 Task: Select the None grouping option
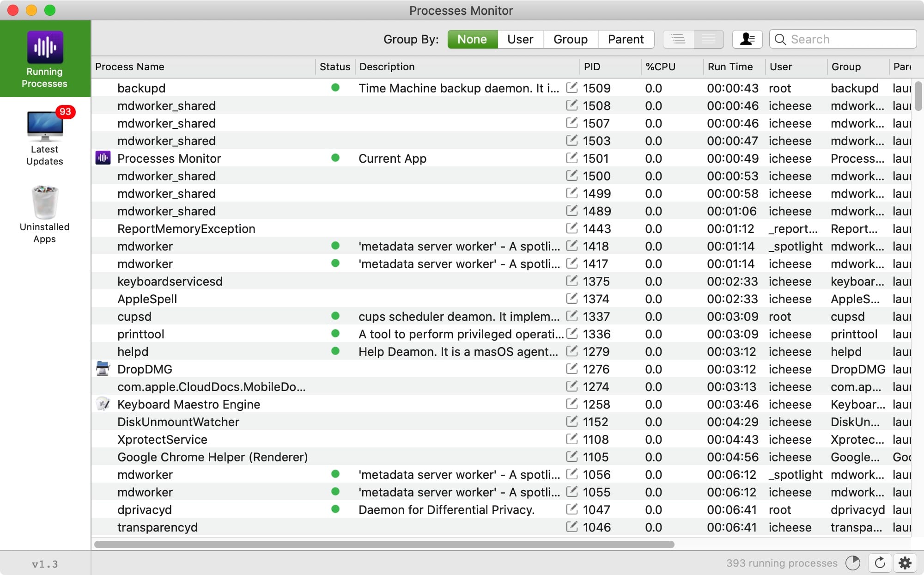point(473,39)
